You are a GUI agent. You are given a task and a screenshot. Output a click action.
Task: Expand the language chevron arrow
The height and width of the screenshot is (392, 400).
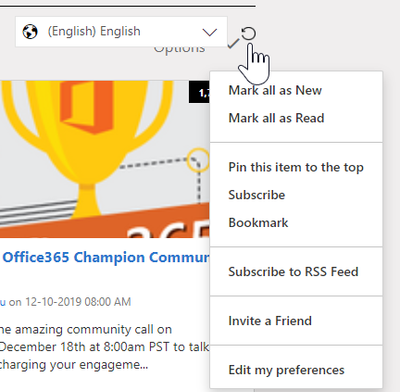click(210, 32)
